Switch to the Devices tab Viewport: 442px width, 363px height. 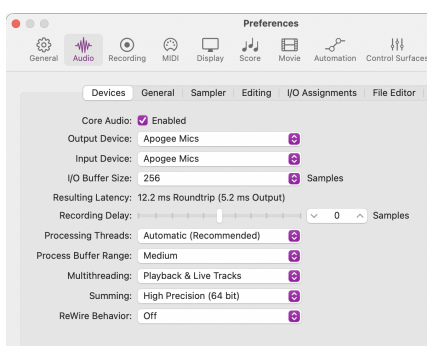(x=108, y=93)
